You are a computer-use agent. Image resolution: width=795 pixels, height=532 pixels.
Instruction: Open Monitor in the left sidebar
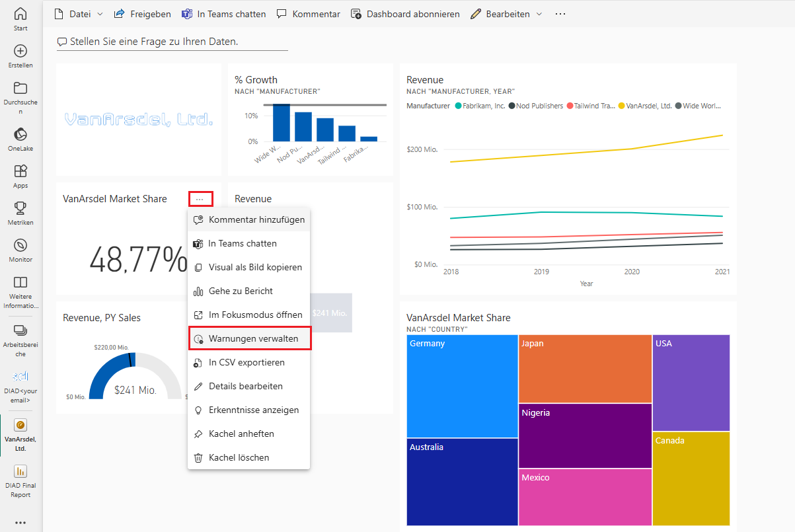pyautogui.click(x=20, y=250)
